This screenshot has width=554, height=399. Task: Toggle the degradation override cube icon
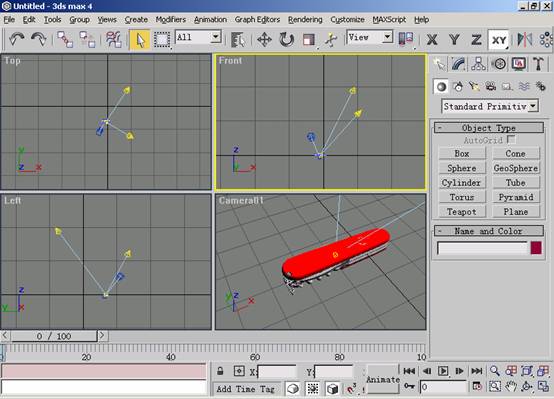pyautogui.click(x=332, y=388)
